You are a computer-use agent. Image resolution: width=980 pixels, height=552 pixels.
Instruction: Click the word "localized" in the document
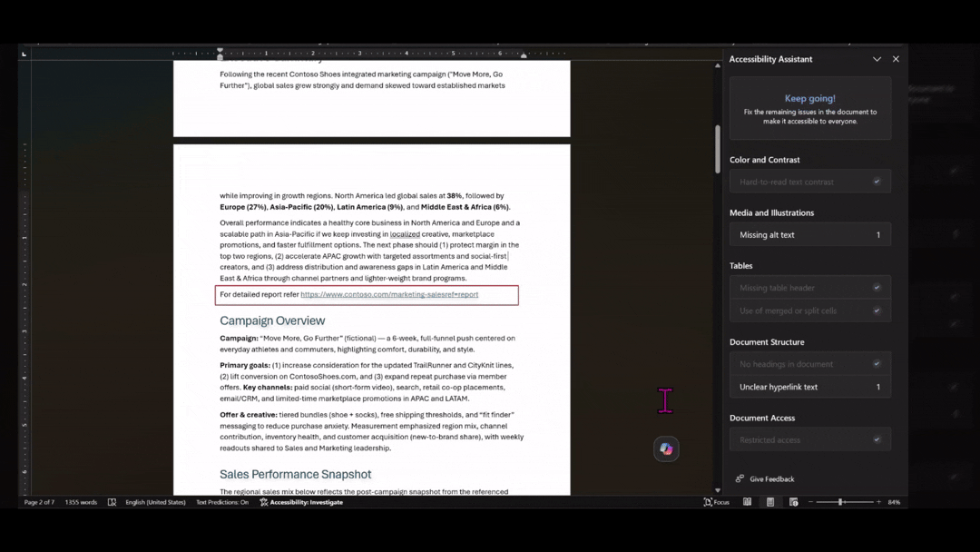[x=405, y=234]
